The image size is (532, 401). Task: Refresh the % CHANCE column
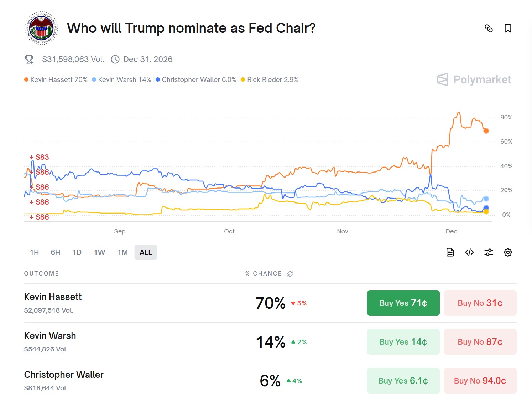click(290, 274)
